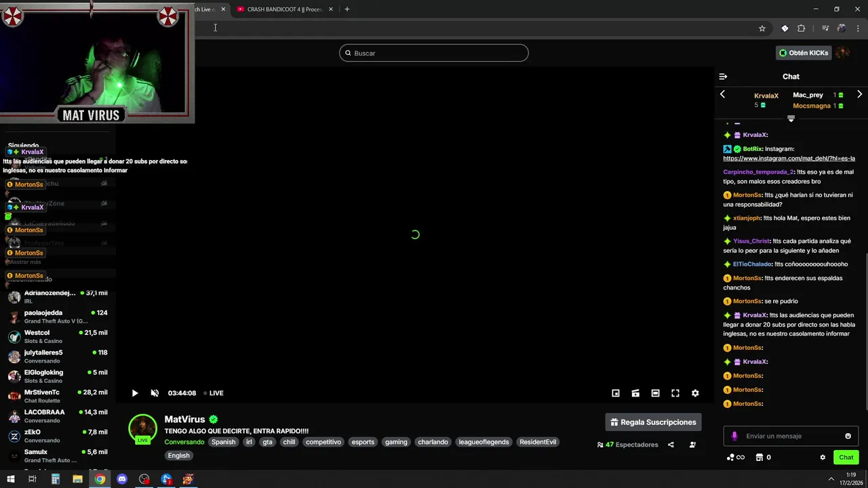The height and width of the screenshot is (488, 868).
Task: Open Westcol recommended channel
Action: coord(58,336)
